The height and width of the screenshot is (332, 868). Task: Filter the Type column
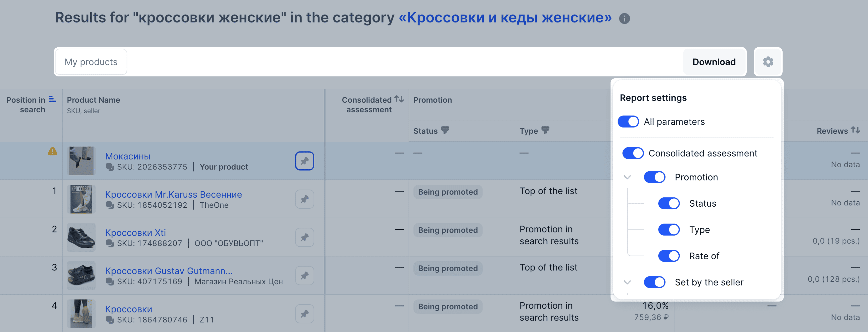tap(546, 130)
